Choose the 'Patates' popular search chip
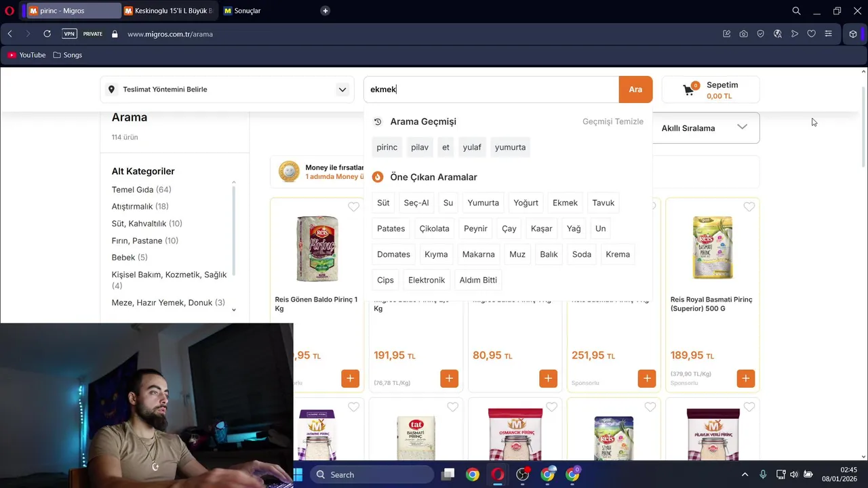Viewport: 868px width, 488px height. (x=391, y=228)
